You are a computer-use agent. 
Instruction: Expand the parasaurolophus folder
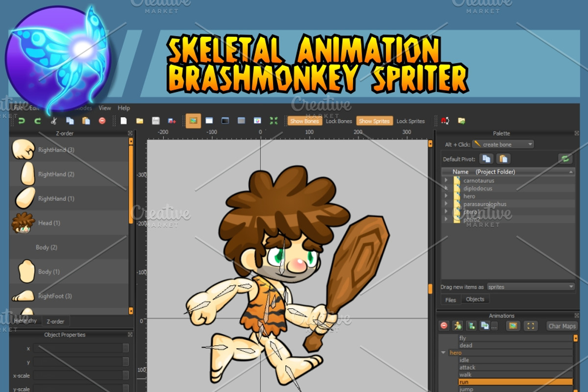click(446, 204)
